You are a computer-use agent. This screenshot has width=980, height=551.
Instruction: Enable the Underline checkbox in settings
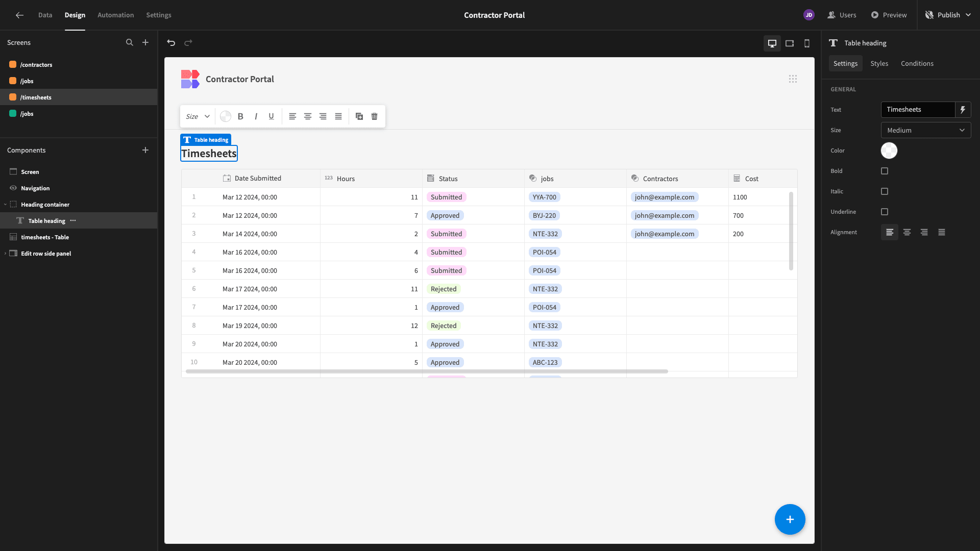pyautogui.click(x=885, y=212)
